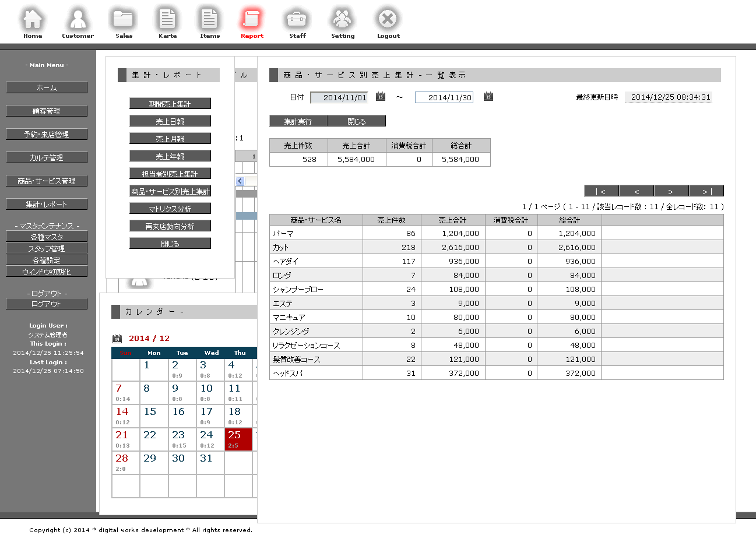Open start date calendar picker icon

[381, 97]
